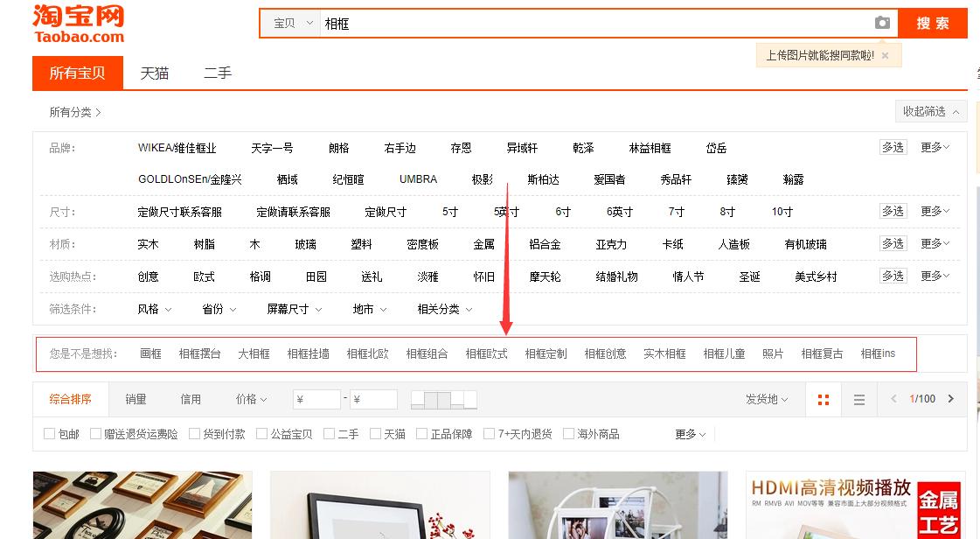The height and width of the screenshot is (539, 980).
Task: Expand the 风格 filter dropdown
Action: coord(154,308)
